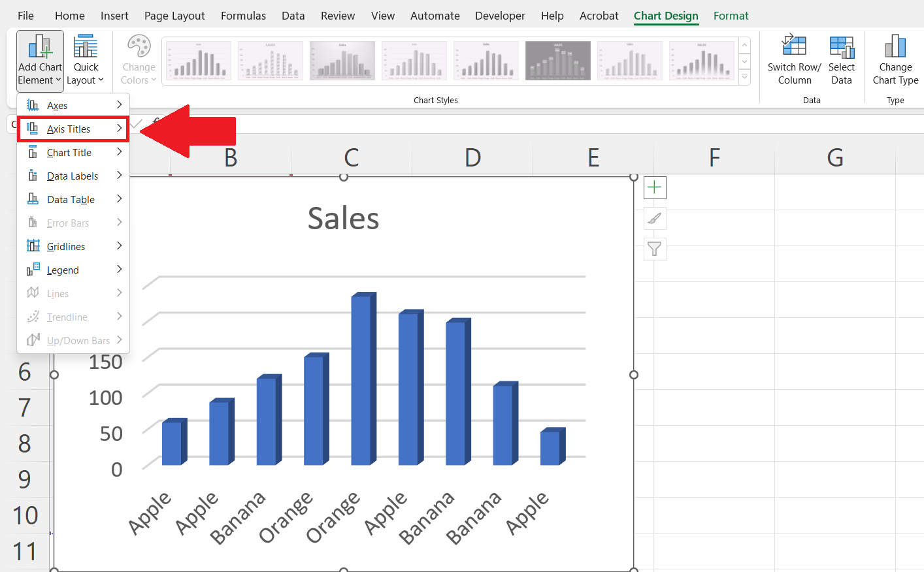This screenshot has width=924, height=572.
Task: Switch to the Insert tab
Action: point(114,16)
